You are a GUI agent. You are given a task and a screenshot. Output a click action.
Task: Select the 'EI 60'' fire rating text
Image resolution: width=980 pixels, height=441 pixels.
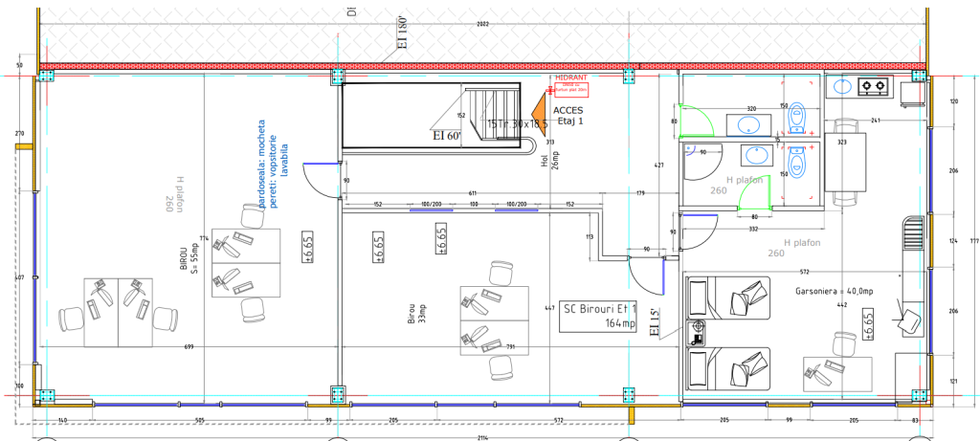pos(446,136)
